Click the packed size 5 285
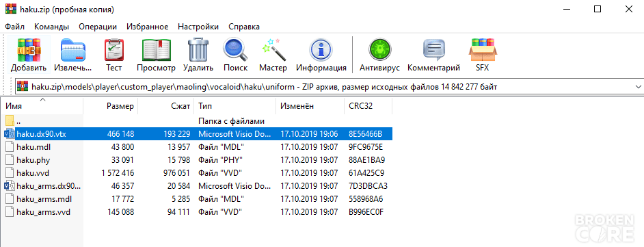The width and height of the screenshot is (644, 247). click(x=181, y=199)
